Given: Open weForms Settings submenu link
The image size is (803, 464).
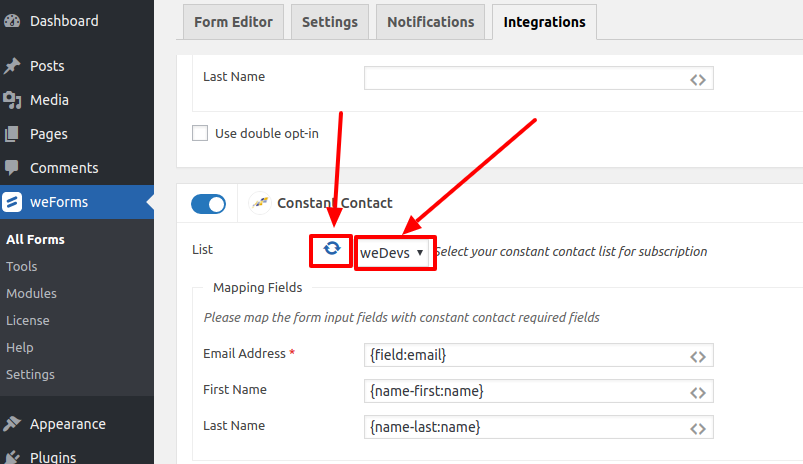Looking at the screenshot, I should click(x=30, y=374).
